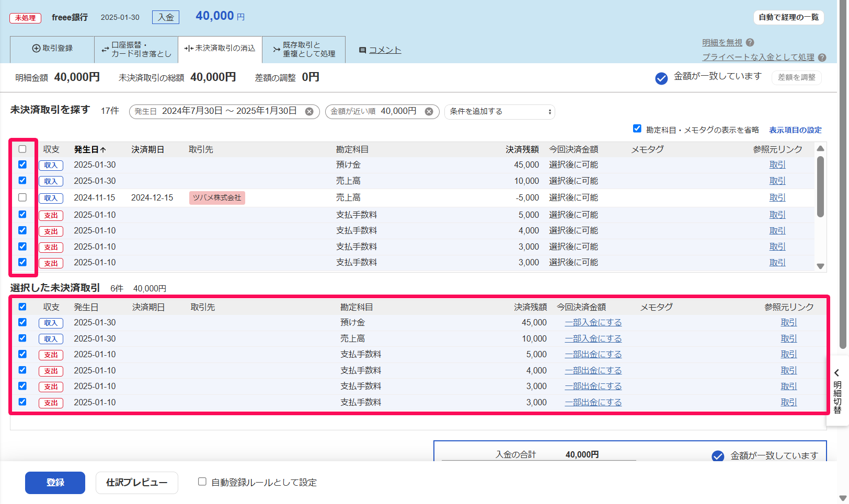Uncheck the 預け金 45,000 row in the search list

(x=22, y=165)
